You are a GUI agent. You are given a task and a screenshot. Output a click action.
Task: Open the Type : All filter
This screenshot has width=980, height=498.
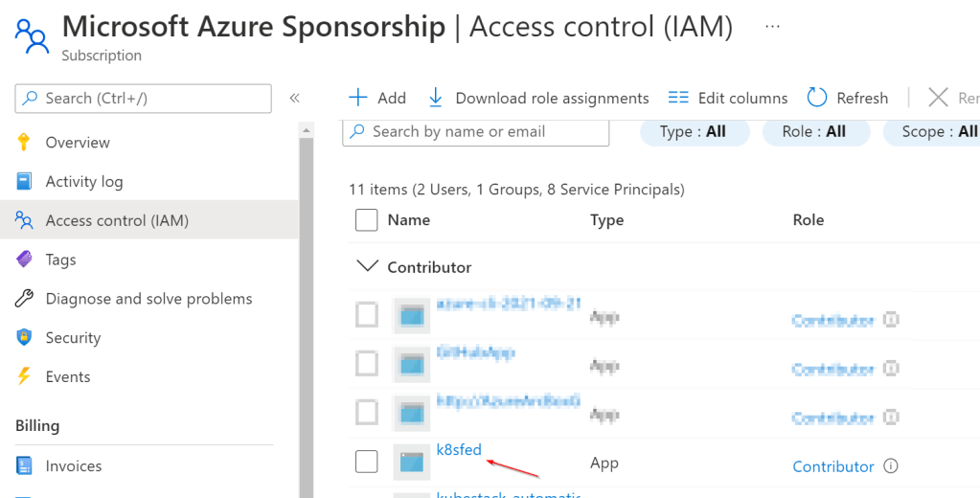[x=694, y=132]
